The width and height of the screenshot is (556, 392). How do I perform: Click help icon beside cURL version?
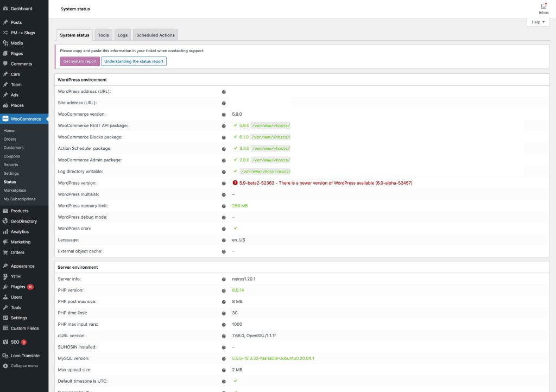tap(224, 336)
